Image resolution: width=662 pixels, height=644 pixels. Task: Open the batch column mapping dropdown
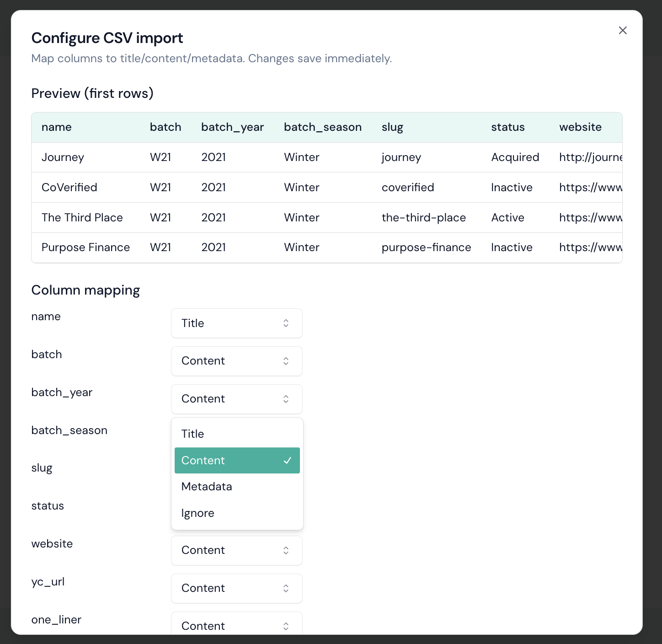(236, 361)
